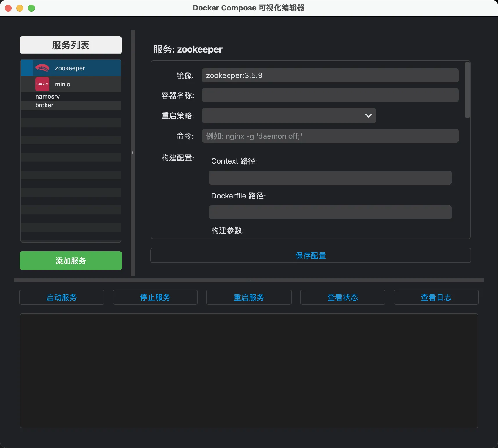Click the zookeeper service logo icon
This screenshot has height=448, width=498.
42,68
